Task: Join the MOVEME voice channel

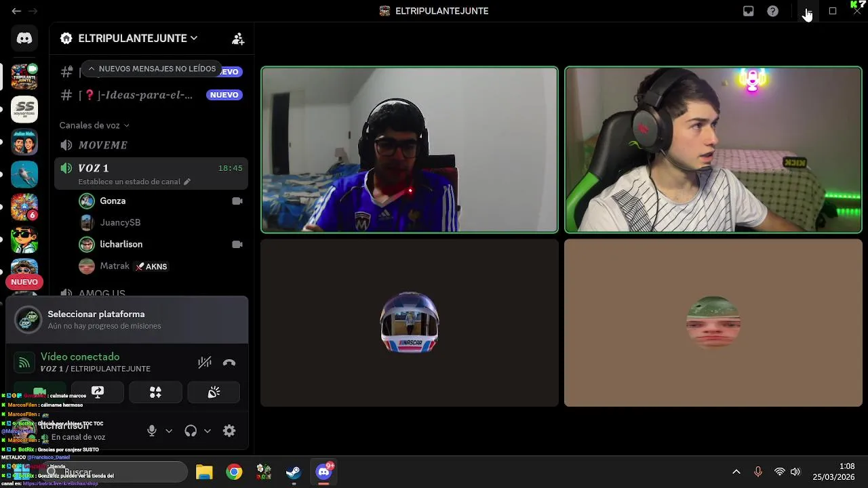Action: click(151, 145)
